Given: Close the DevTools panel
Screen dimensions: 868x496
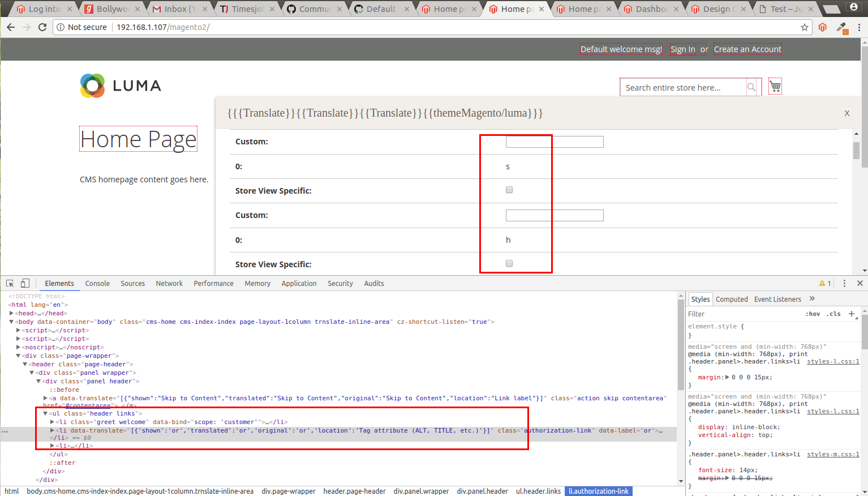Looking at the screenshot, I should [860, 283].
